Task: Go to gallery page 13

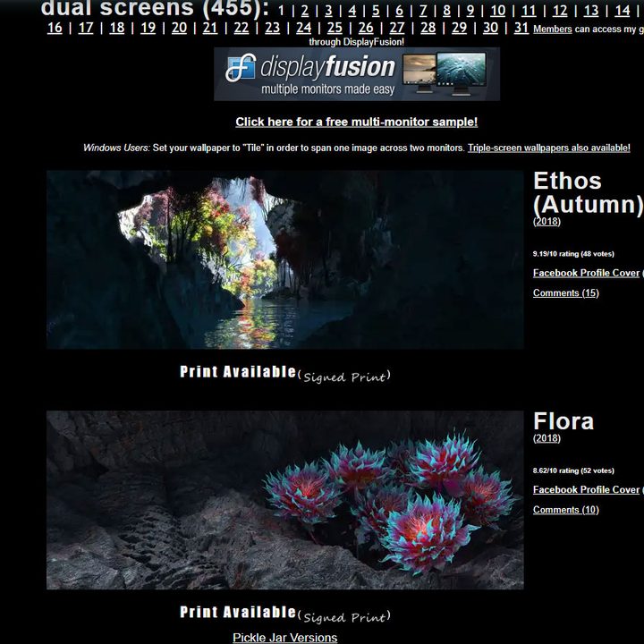Action: tap(591, 11)
